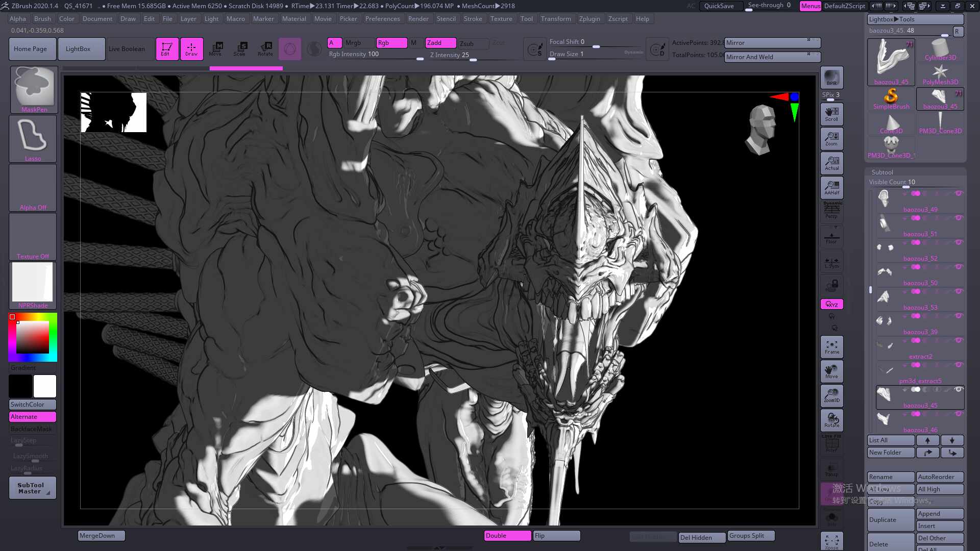Open Texture Off selector

tap(33, 237)
